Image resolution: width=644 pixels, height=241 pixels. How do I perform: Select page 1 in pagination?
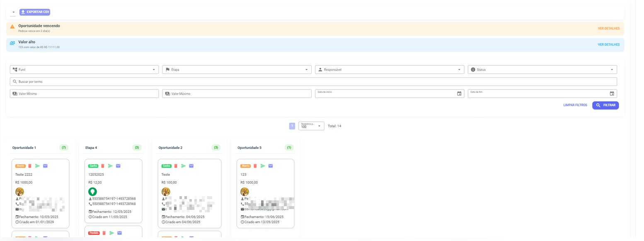tap(292, 126)
